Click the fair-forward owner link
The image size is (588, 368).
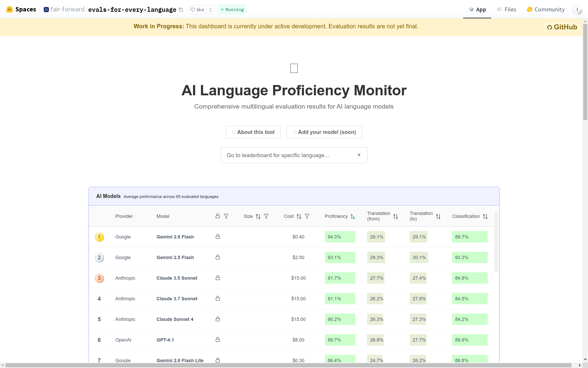(67, 10)
